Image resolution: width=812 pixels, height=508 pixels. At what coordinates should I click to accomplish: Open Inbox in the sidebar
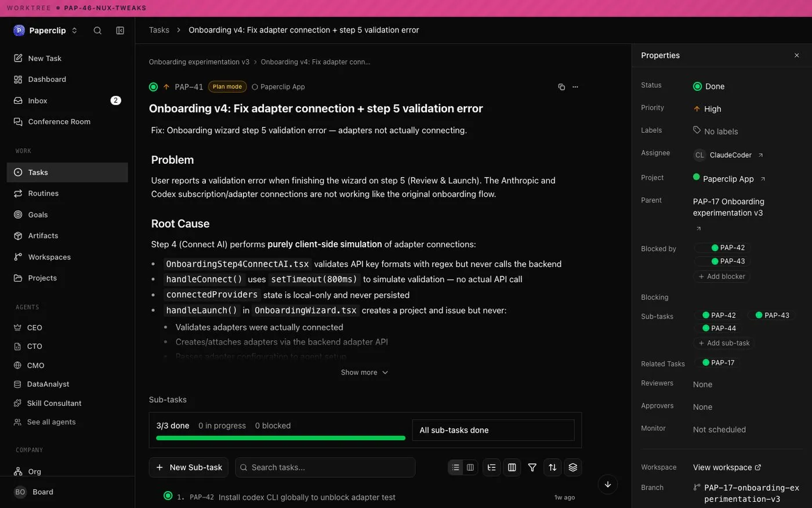(67, 100)
